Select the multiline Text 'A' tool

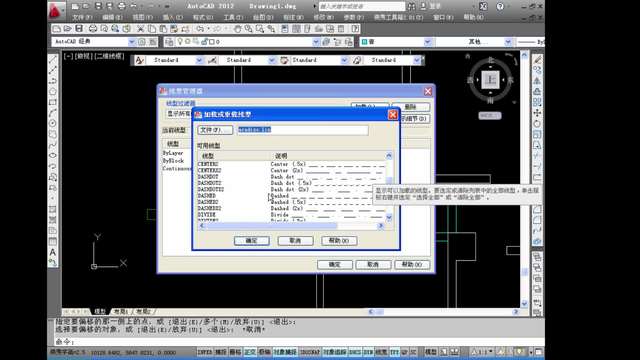pyautogui.click(x=53, y=252)
